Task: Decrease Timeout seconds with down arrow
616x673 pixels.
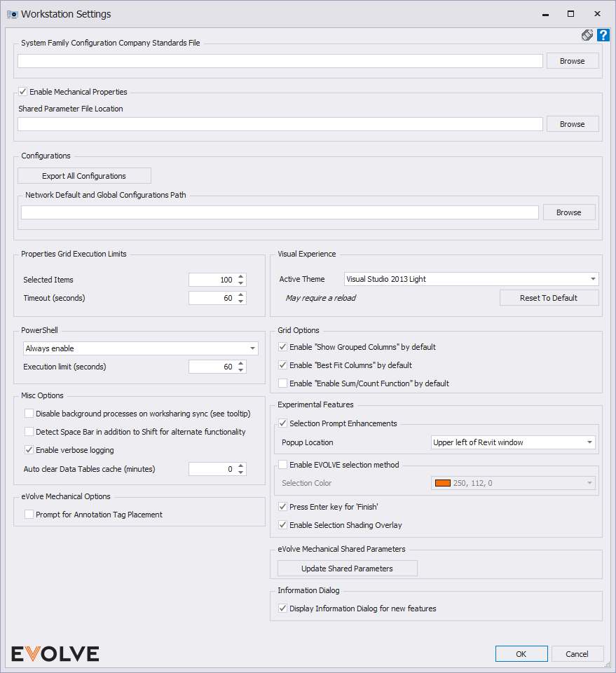Action: tap(241, 301)
